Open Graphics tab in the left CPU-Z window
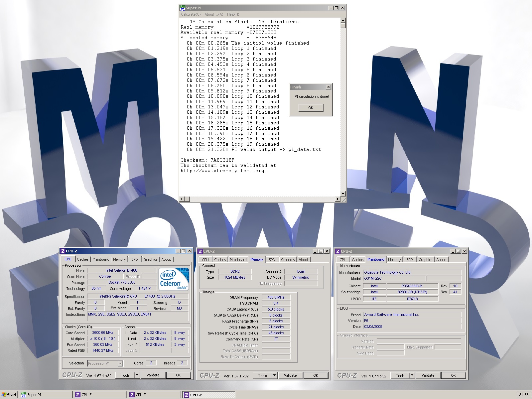532x399 pixels. 151,259
